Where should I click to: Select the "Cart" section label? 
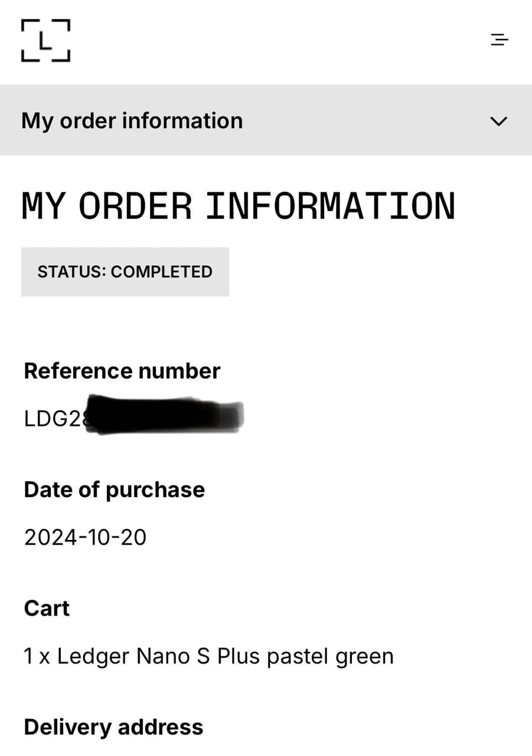pos(47,608)
